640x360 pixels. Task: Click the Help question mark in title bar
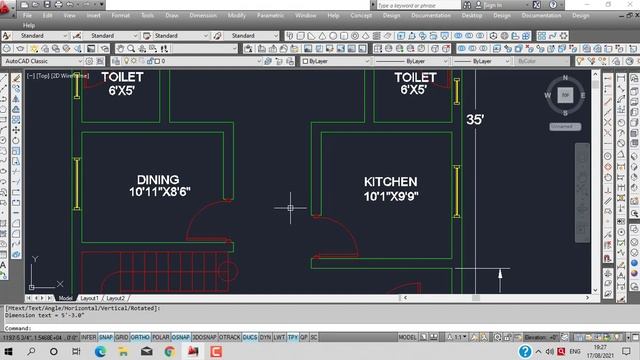click(x=553, y=5)
